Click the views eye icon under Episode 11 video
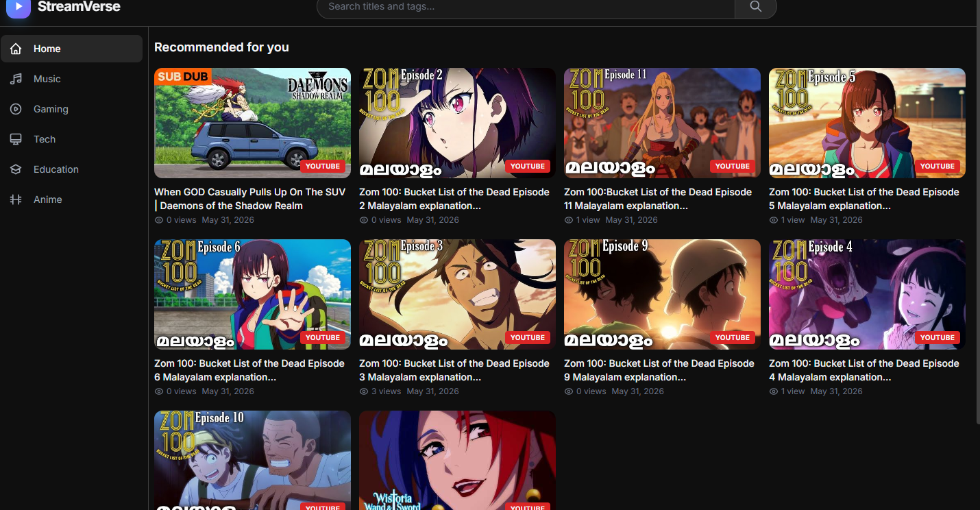 pyautogui.click(x=569, y=220)
